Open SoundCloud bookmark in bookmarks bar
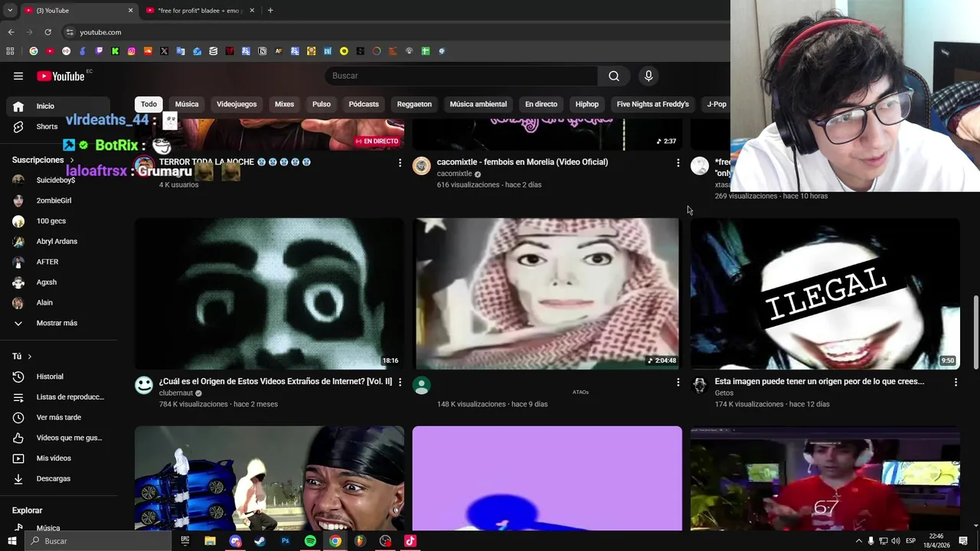Screen dimensions: 980x551 [148, 51]
